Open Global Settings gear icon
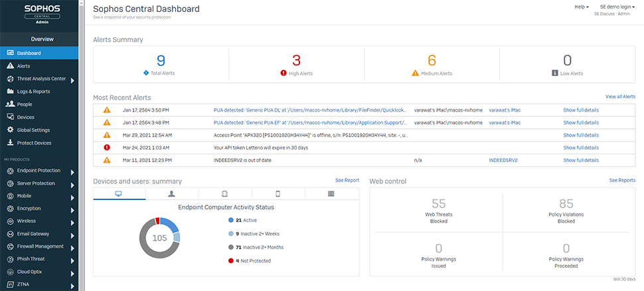 [x=10, y=130]
